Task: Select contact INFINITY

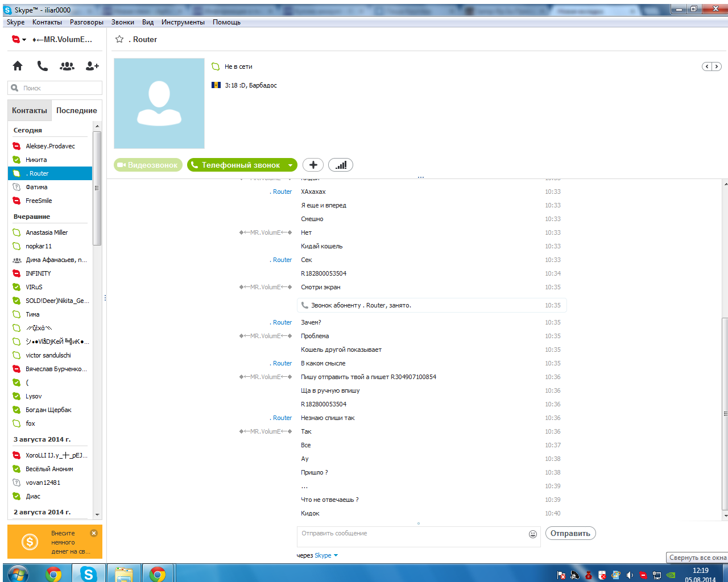Action: click(x=50, y=273)
